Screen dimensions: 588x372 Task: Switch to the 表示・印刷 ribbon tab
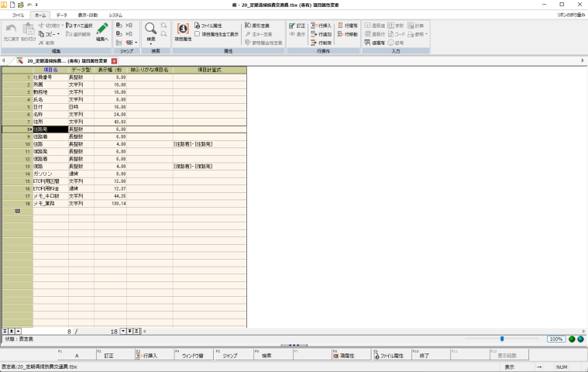(88, 15)
